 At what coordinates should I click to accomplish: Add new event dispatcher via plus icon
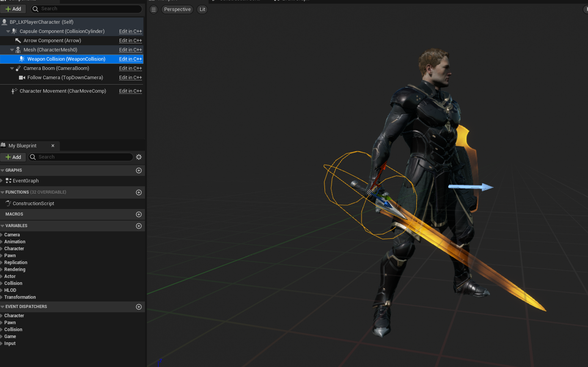point(139,307)
